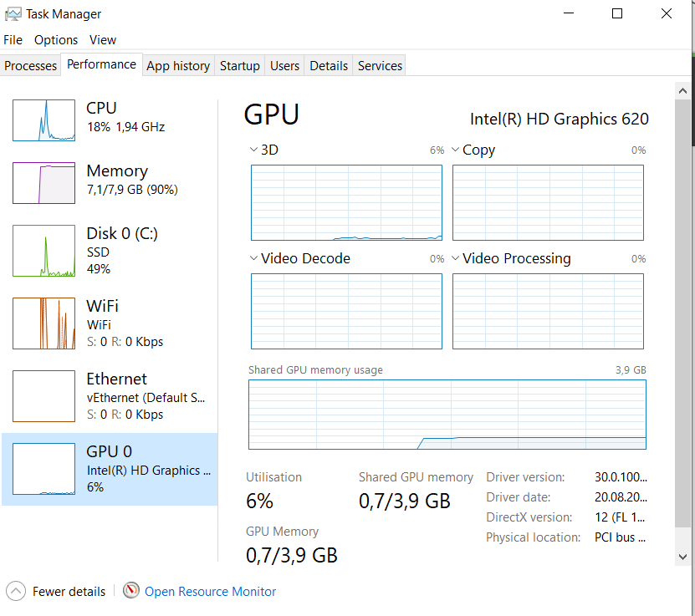Click the Open Resource Monitor link
This screenshot has height=616, width=695.
pos(211,592)
